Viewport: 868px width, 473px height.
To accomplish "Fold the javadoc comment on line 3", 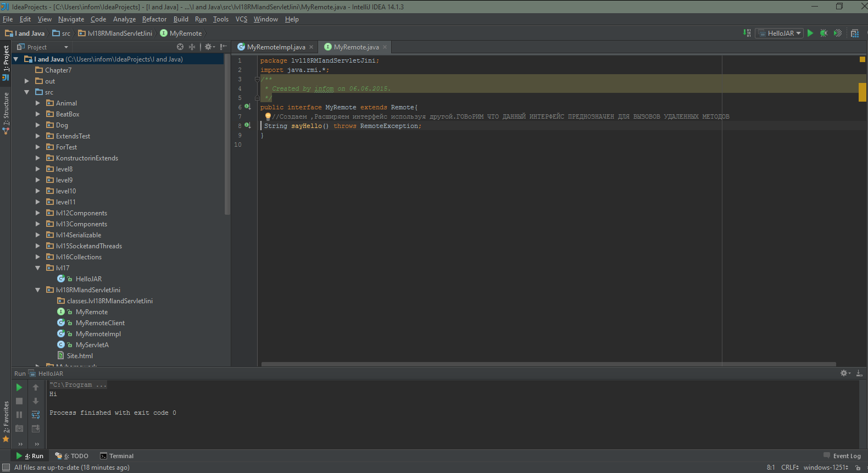I will pos(257,79).
